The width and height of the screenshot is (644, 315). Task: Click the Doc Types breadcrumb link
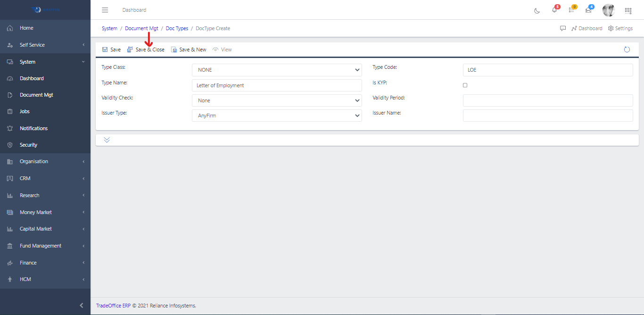pos(177,28)
